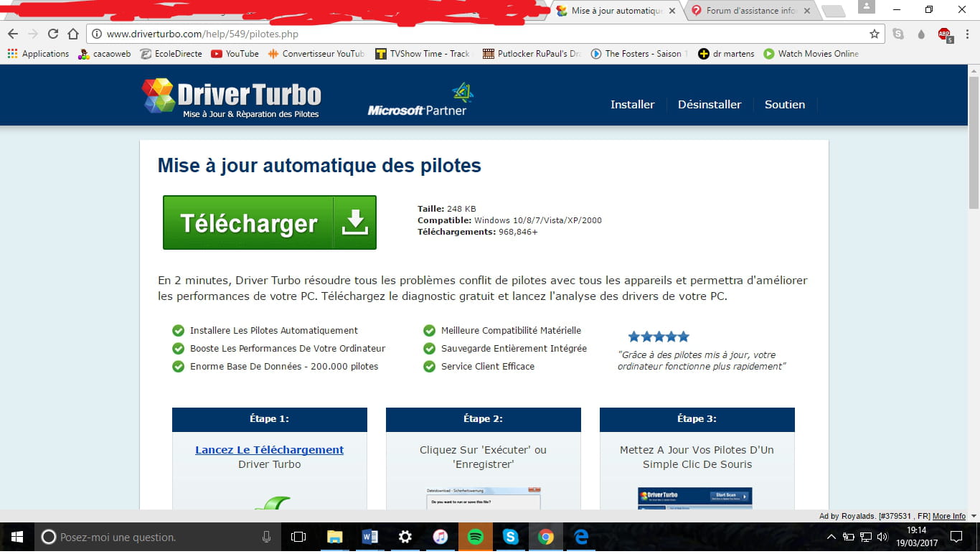The width and height of the screenshot is (980, 554).
Task: Open the Désinstaller menu item
Action: coord(710,104)
